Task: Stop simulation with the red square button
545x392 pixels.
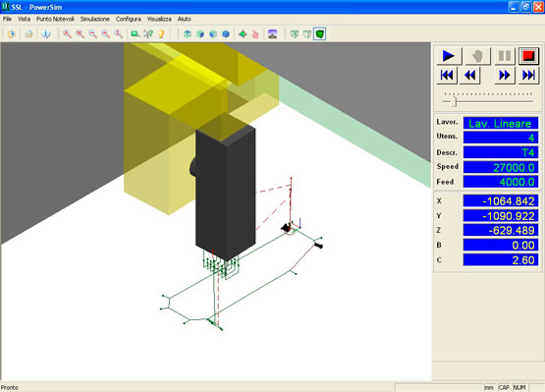Action: tap(528, 56)
